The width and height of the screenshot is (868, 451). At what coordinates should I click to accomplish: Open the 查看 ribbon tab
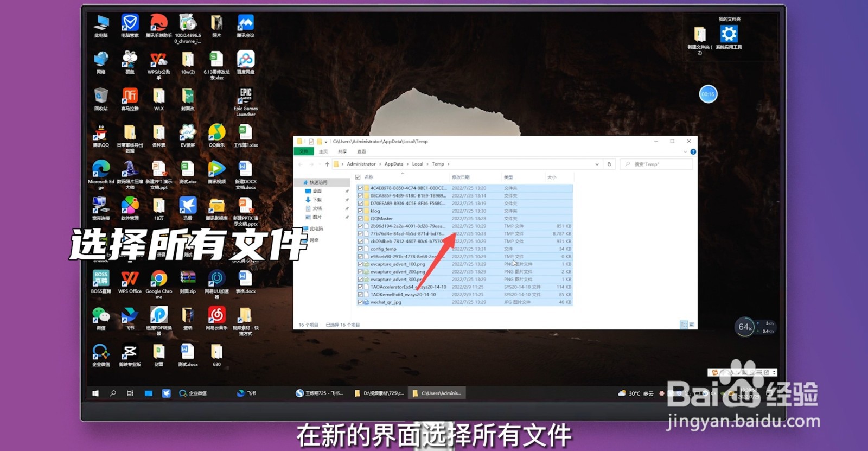[361, 151]
